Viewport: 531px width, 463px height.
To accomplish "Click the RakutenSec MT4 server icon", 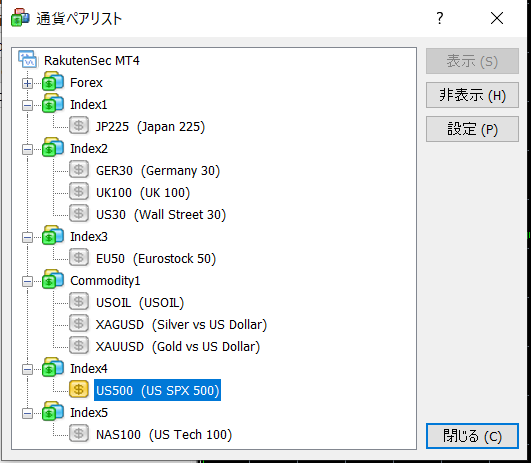I will (x=28, y=59).
